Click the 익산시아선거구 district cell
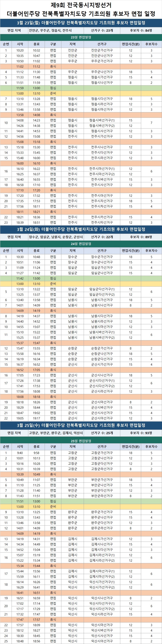Image resolution: width=162 pixels, height=644 pixels. coord(102,641)
